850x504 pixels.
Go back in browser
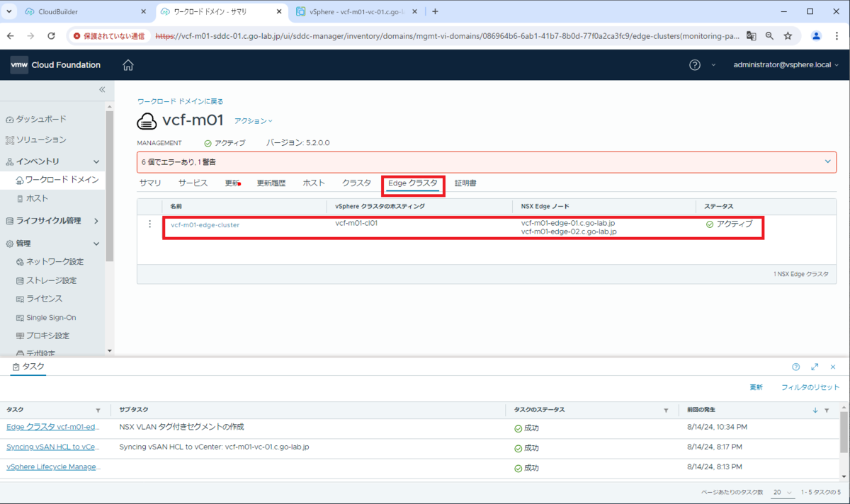click(x=10, y=36)
